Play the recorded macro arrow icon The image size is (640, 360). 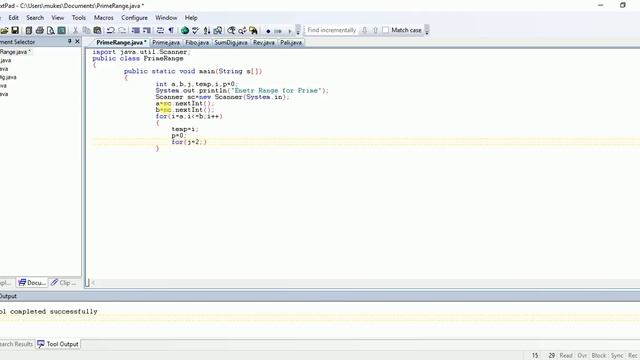(289, 31)
